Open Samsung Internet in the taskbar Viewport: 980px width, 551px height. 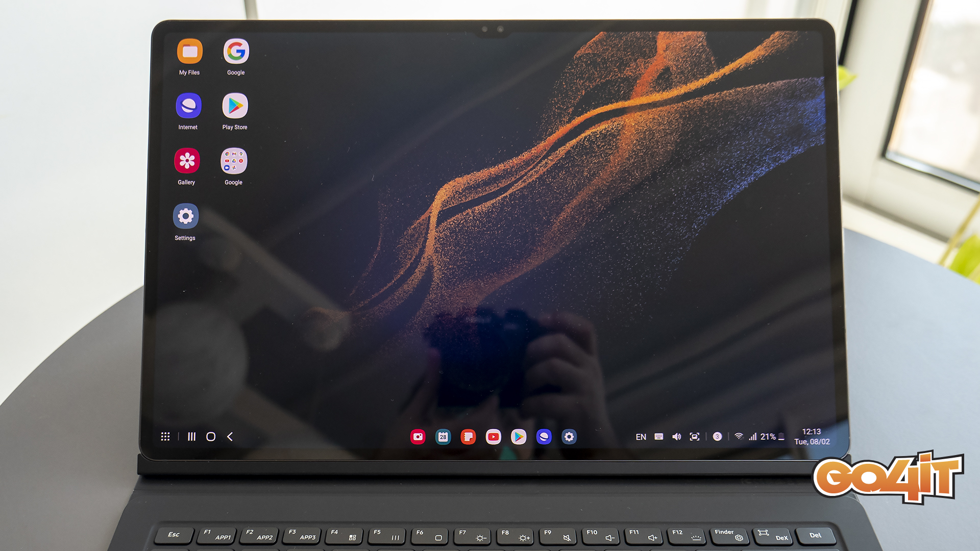(x=544, y=437)
